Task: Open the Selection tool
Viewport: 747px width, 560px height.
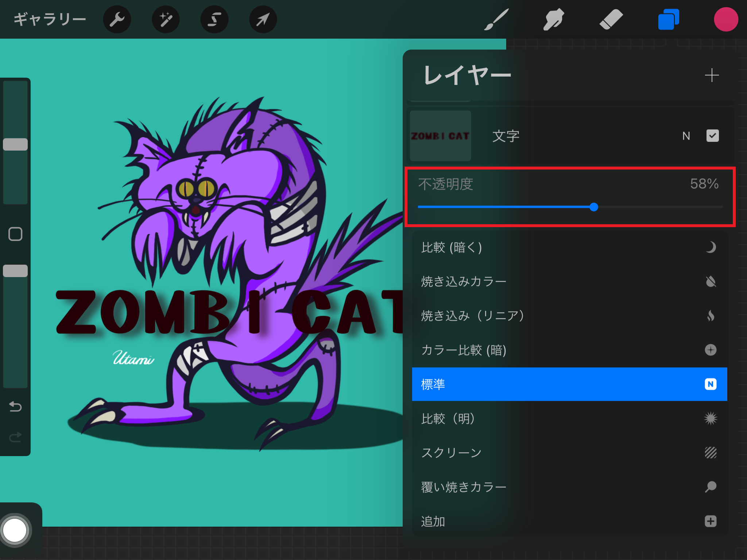Action: pos(214,19)
